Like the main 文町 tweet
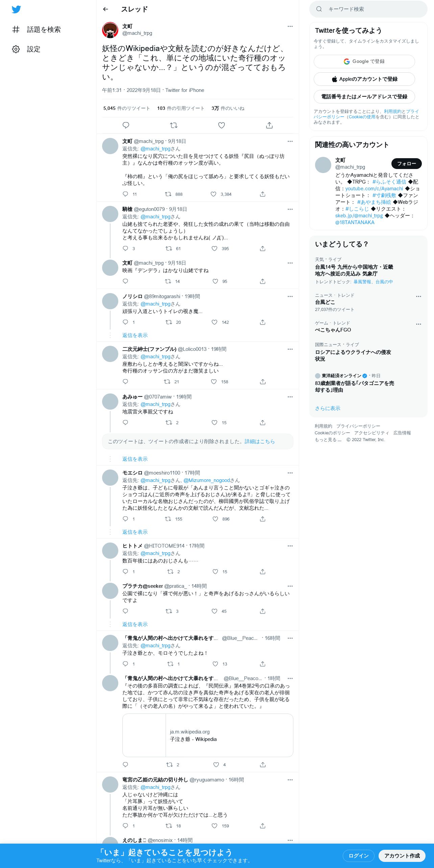This screenshot has height=868, width=434. point(221,125)
